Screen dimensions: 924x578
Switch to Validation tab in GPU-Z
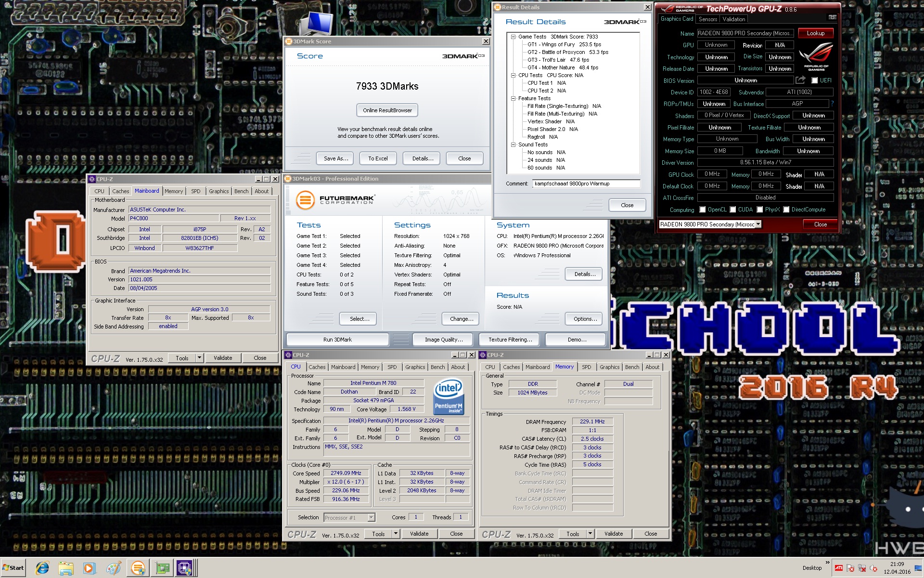click(x=734, y=19)
